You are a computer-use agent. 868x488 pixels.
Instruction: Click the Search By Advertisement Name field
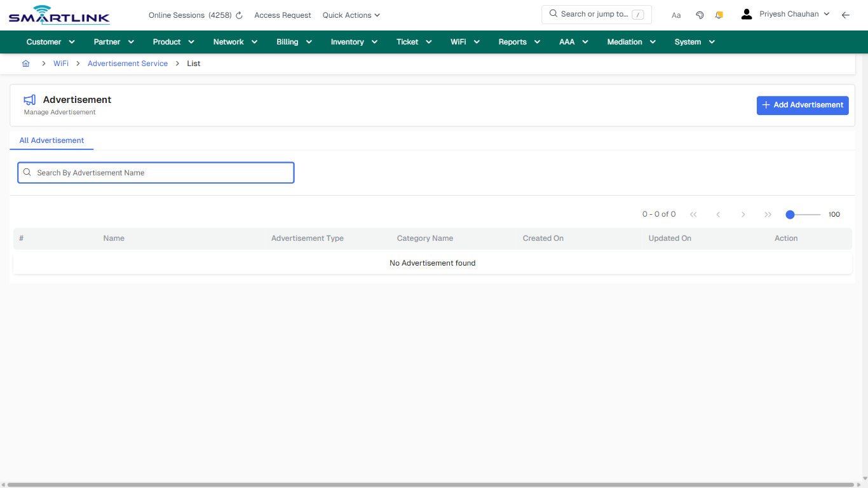[x=156, y=172]
